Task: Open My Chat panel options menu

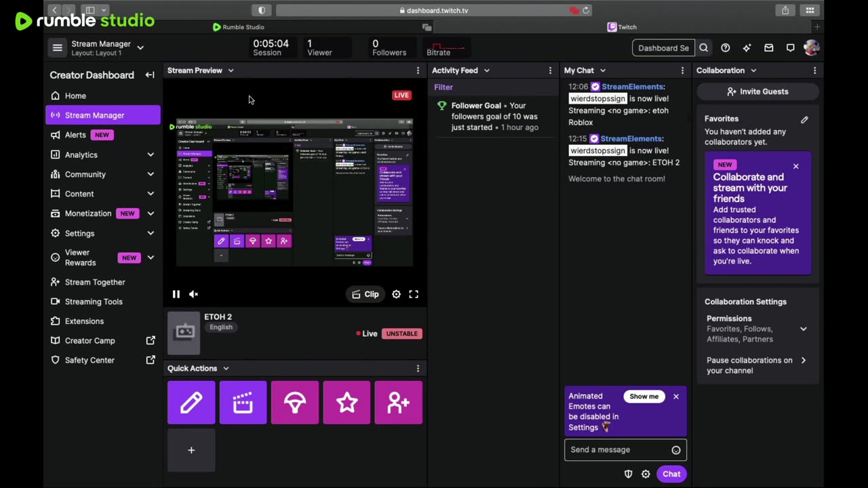Action: pyautogui.click(x=682, y=70)
